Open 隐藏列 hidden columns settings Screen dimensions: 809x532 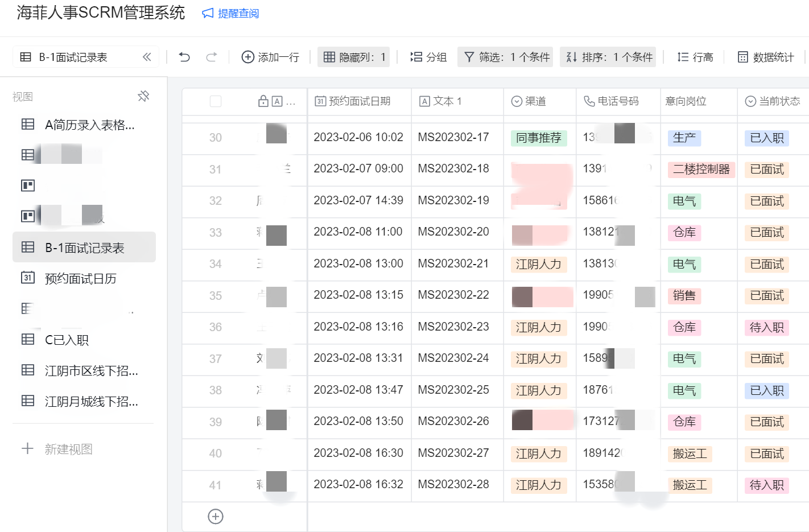click(x=353, y=57)
